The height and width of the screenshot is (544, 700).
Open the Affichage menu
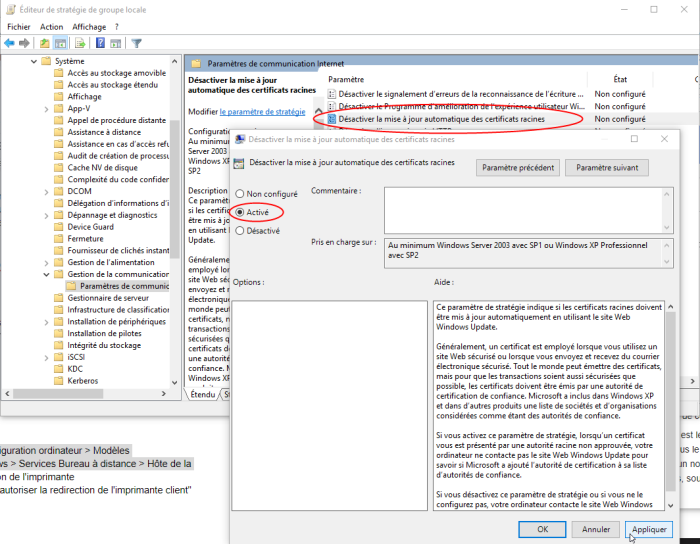[x=89, y=27]
